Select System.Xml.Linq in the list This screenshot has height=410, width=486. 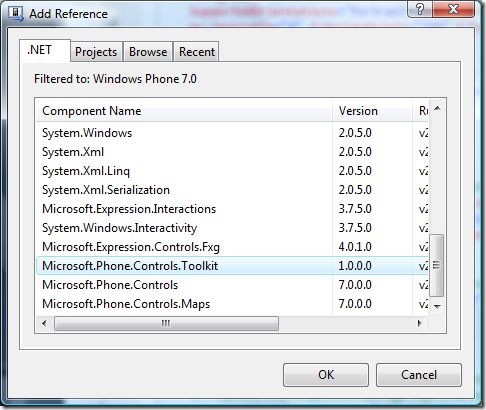(232, 171)
